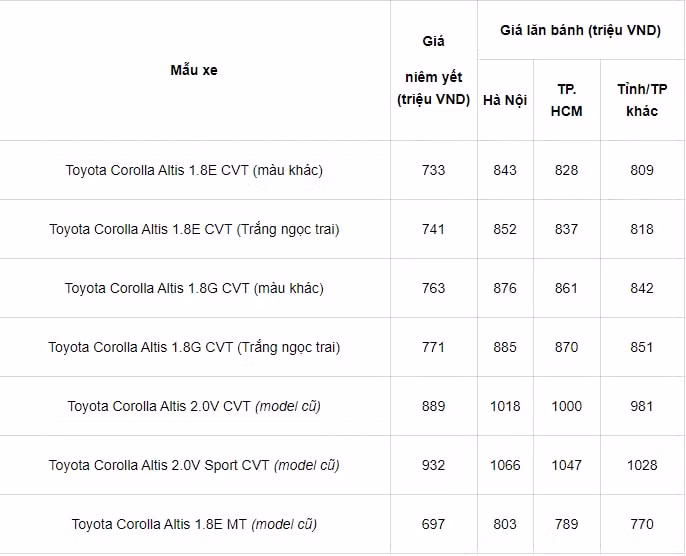Select the TP. HCM price 1047
686x556 pixels.
click(567, 465)
